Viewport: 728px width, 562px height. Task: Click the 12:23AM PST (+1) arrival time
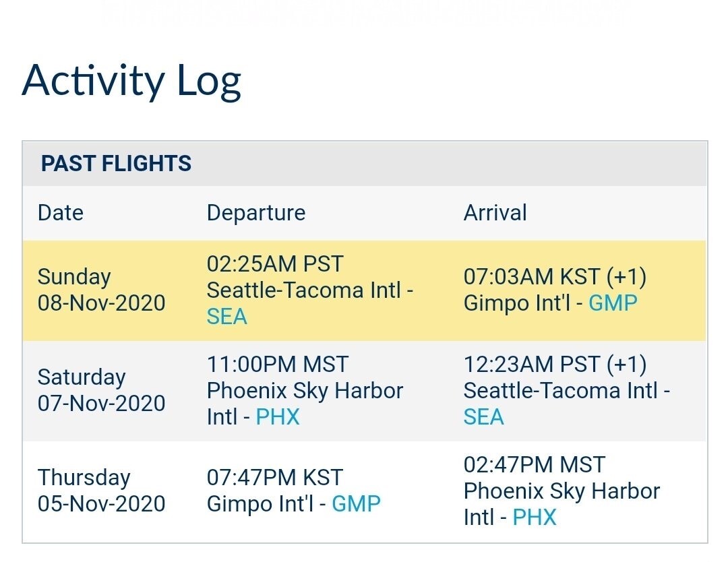(x=555, y=365)
